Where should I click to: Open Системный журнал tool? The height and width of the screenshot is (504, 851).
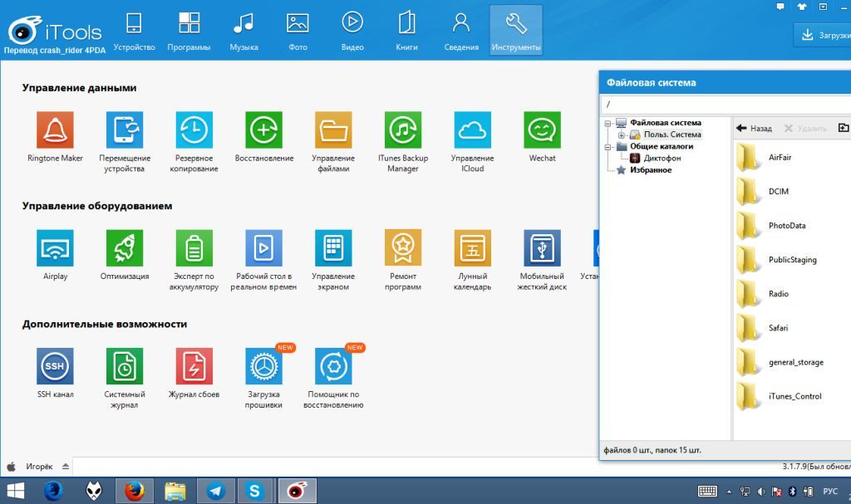coord(125,366)
